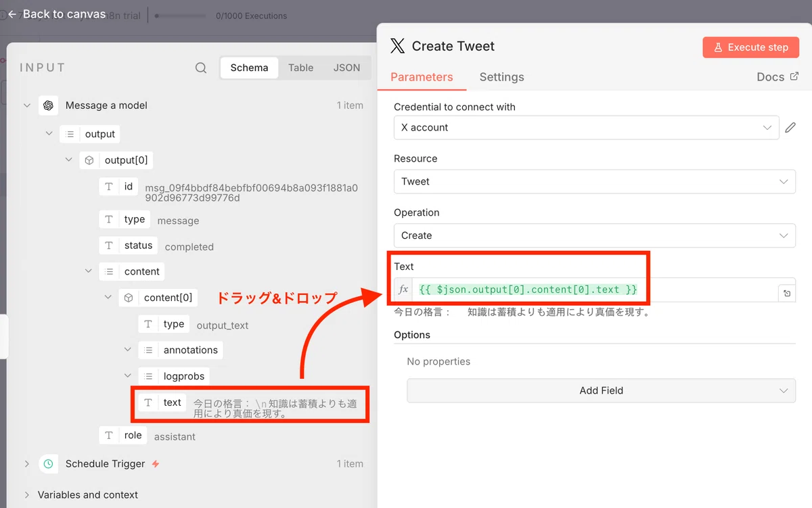Screen dimensions: 812x508
Task: Click the fx expression icon in the Text field
Action: click(x=403, y=290)
